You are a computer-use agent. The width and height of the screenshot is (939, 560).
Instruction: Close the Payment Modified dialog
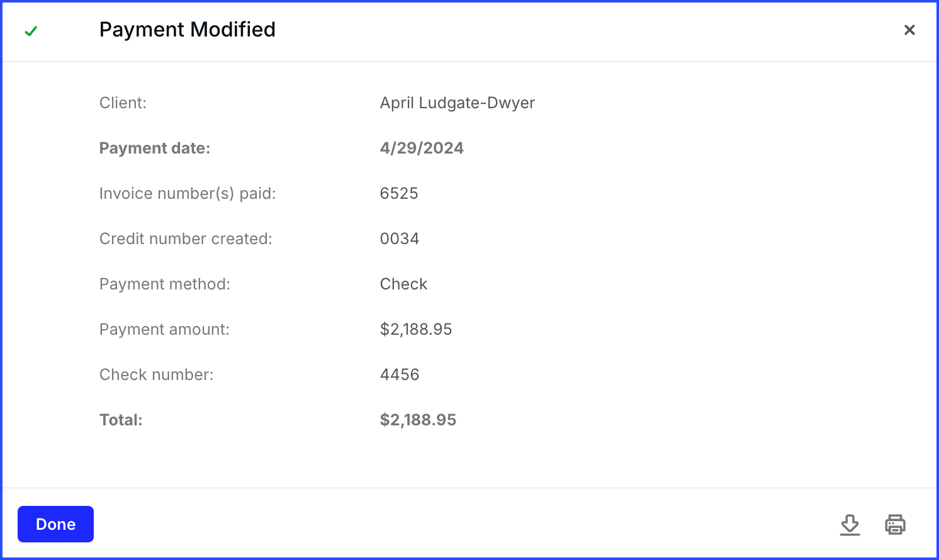coord(909,30)
